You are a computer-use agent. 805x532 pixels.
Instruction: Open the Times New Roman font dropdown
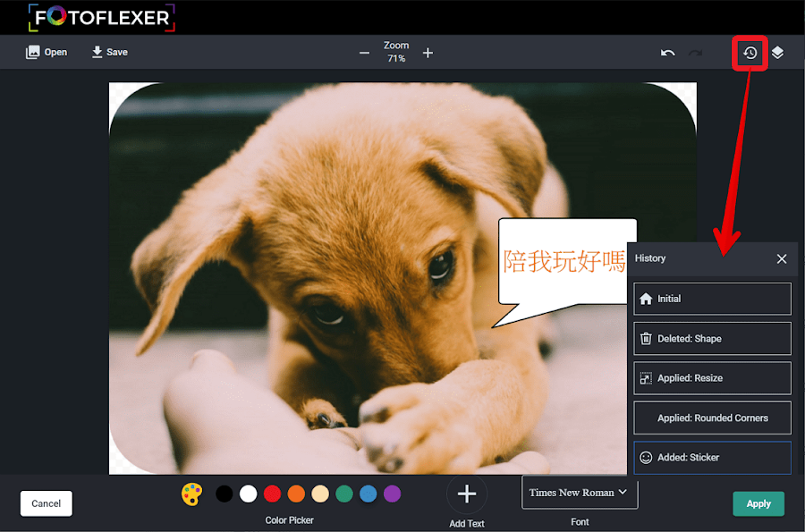pyautogui.click(x=580, y=493)
